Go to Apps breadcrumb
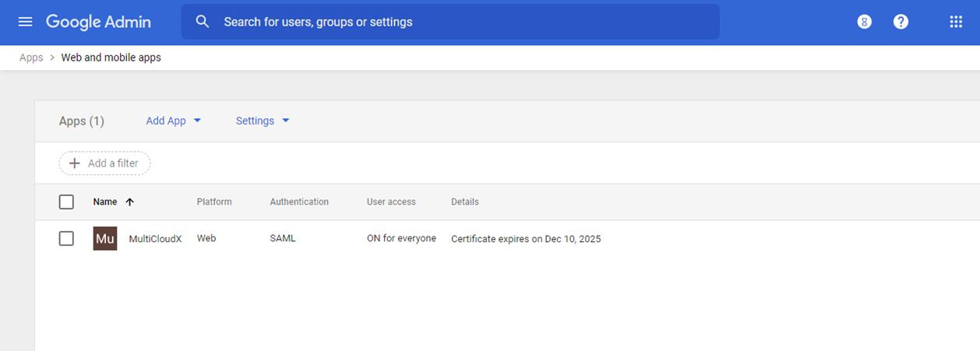 [31, 58]
